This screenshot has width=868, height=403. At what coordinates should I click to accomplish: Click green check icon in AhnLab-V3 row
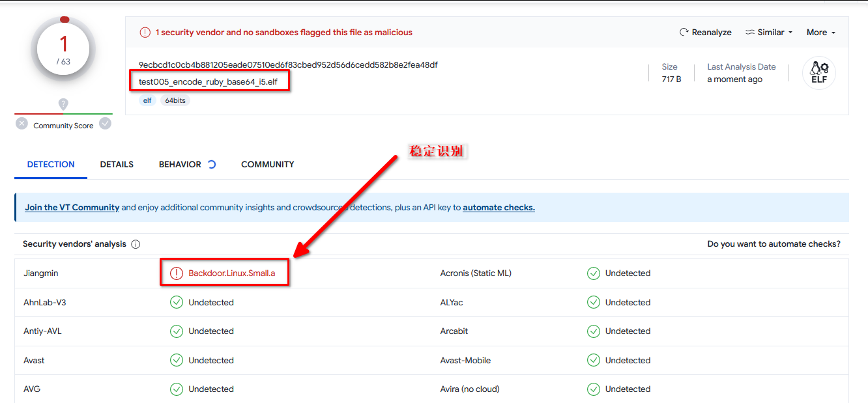[176, 302]
